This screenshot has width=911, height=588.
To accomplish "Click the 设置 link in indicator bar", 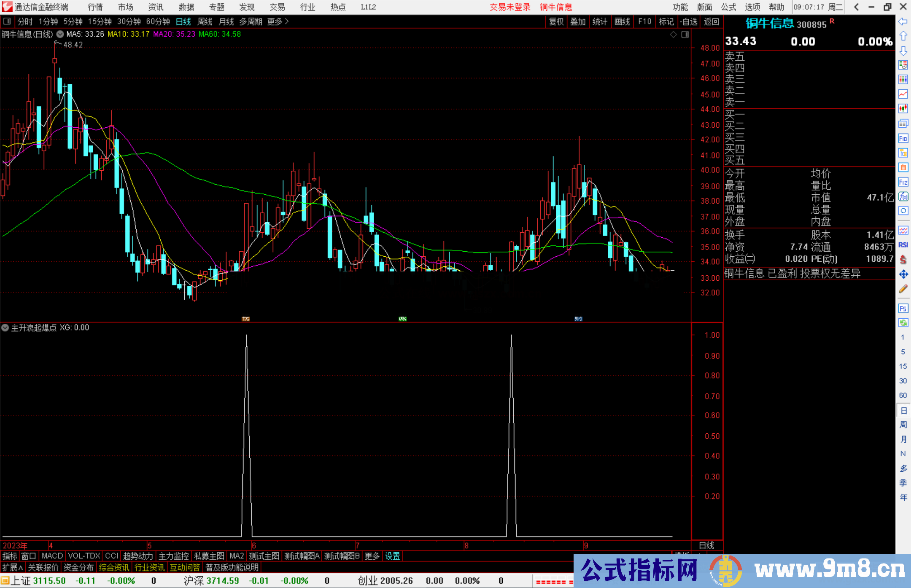I will tap(392, 556).
